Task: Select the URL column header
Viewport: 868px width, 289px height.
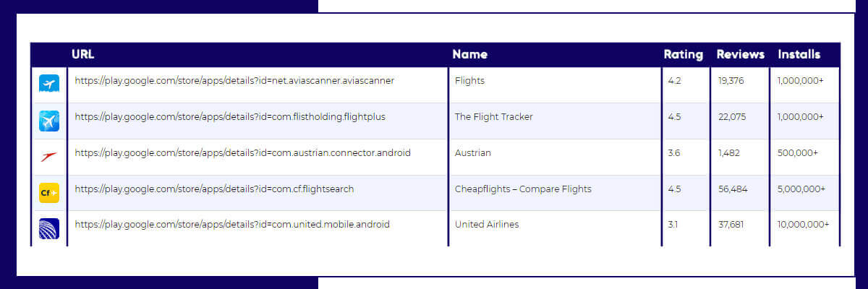Action: [x=83, y=54]
